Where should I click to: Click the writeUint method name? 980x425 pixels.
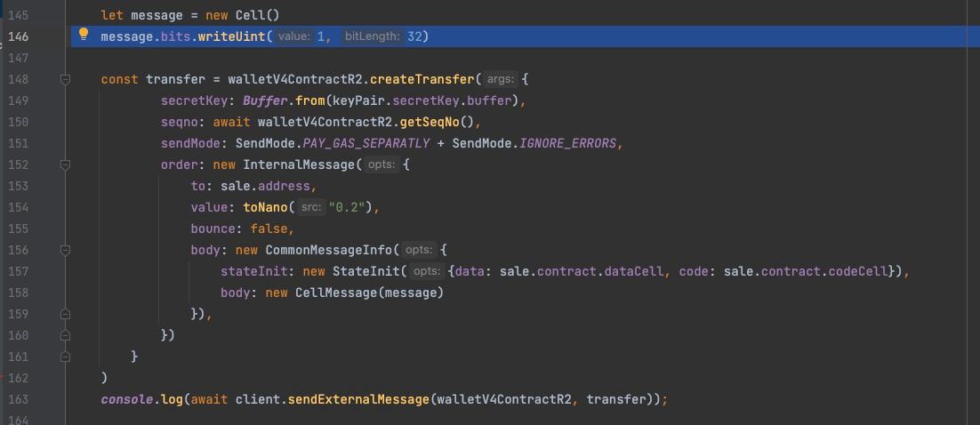232,36
